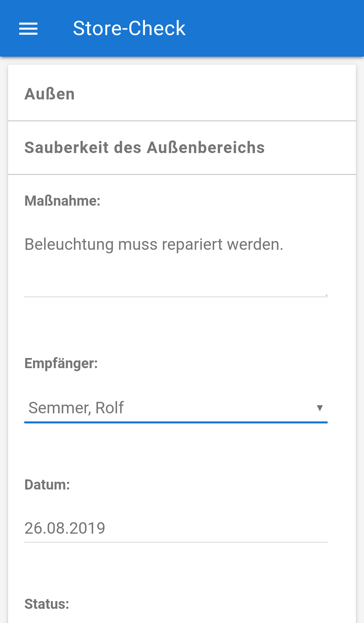Open the hamburger navigation menu
The height and width of the screenshot is (623, 364).
pyautogui.click(x=28, y=29)
